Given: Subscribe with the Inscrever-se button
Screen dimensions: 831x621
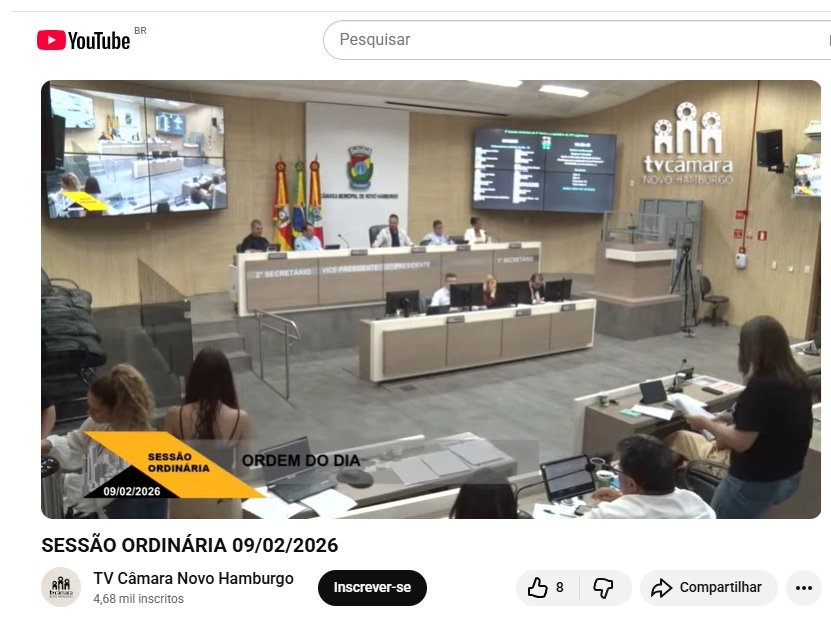Looking at the screenshot, I should pyautogui.click(x=372, y=588).
